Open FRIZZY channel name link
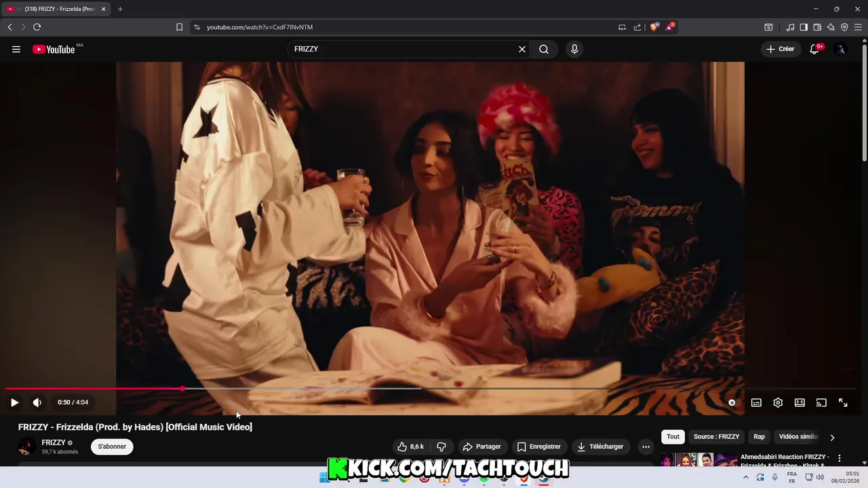 54,443
